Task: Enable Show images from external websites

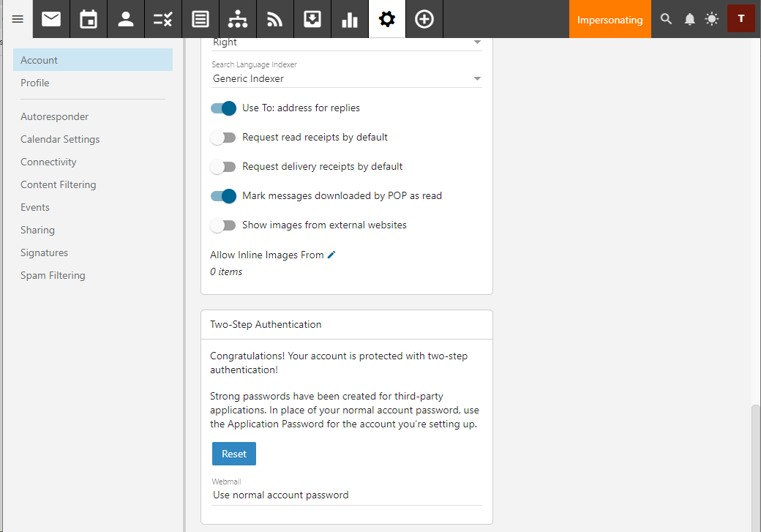Action: [x=223, y=225]
